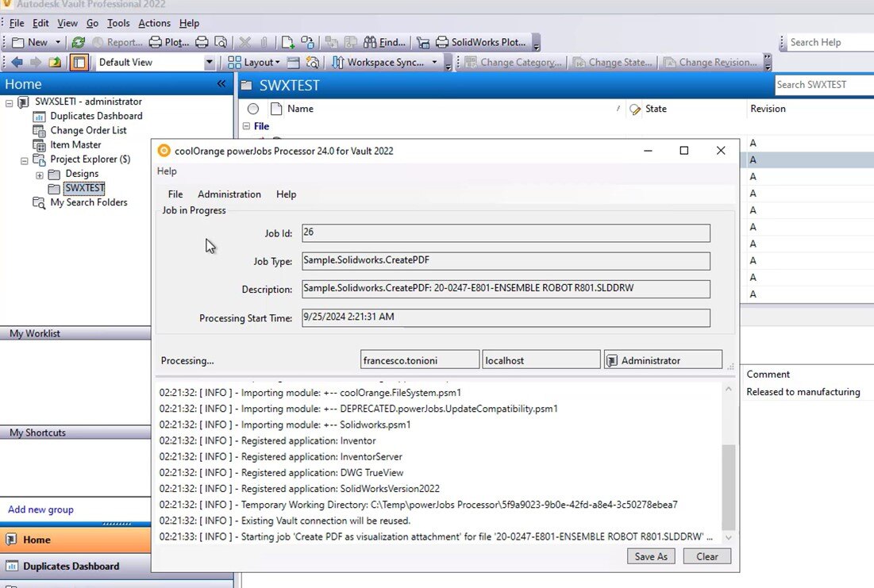
Task: Open the Vault Edit menu
Action: click(40, 23)
